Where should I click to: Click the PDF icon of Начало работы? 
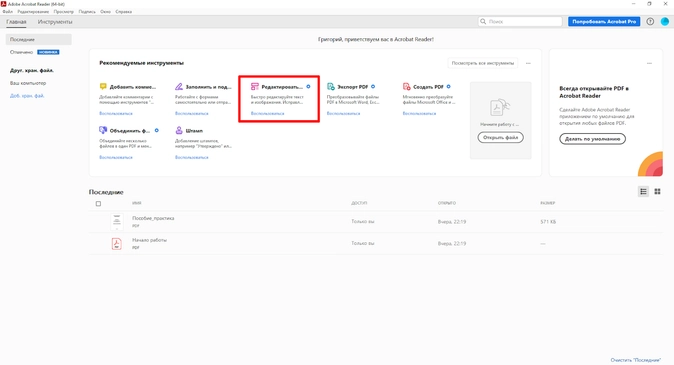click(x=116, y=244)
